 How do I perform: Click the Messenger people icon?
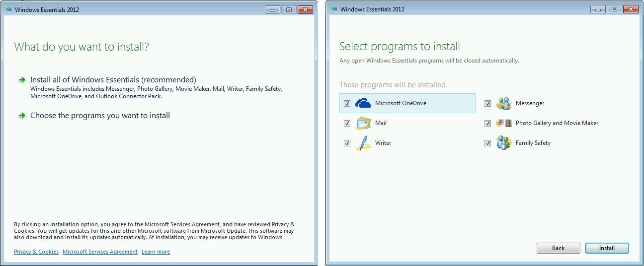[x=504, y=103]
